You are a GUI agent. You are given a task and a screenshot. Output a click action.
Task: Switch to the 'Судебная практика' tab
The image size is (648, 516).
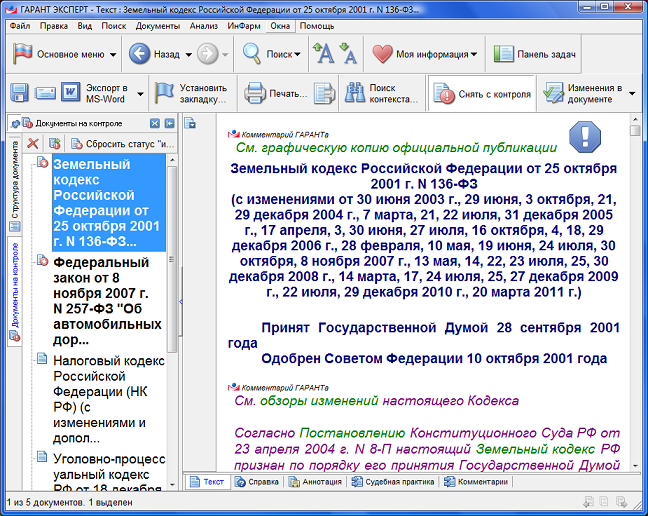(395, 481)
